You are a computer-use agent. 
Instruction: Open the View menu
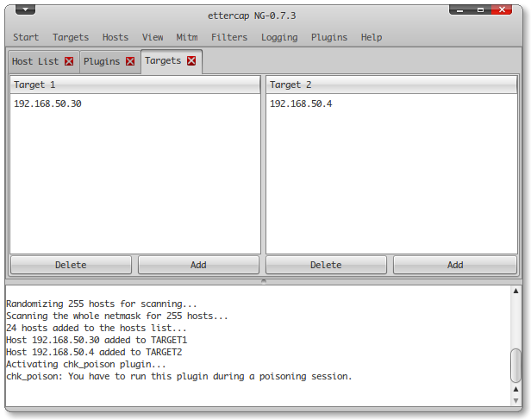[153, 37]
